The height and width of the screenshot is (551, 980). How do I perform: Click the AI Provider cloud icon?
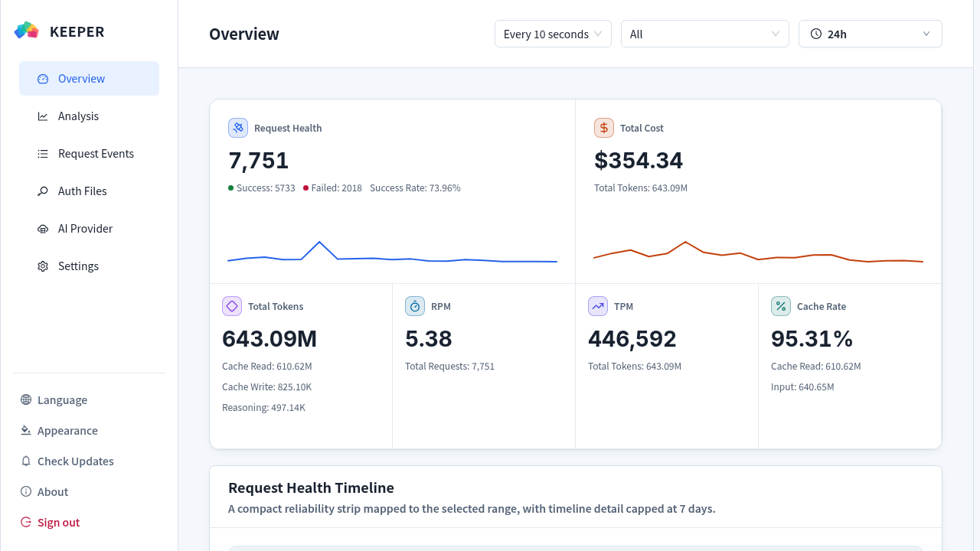coord(43,229)
